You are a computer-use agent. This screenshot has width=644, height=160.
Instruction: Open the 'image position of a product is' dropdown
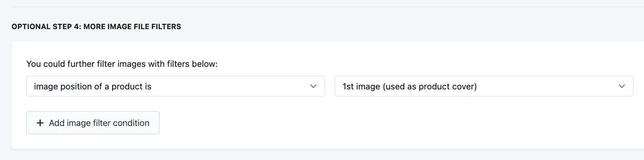tap(176, 86)
